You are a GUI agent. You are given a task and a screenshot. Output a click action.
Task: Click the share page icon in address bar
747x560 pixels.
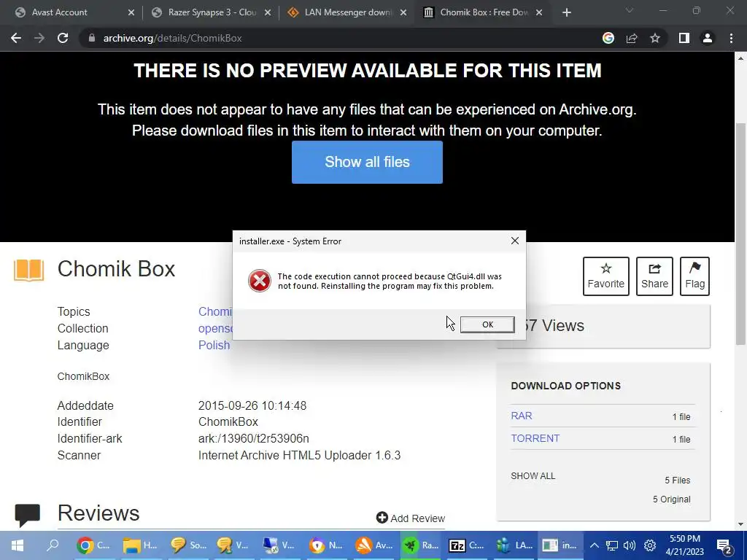[x=632, y=38]
